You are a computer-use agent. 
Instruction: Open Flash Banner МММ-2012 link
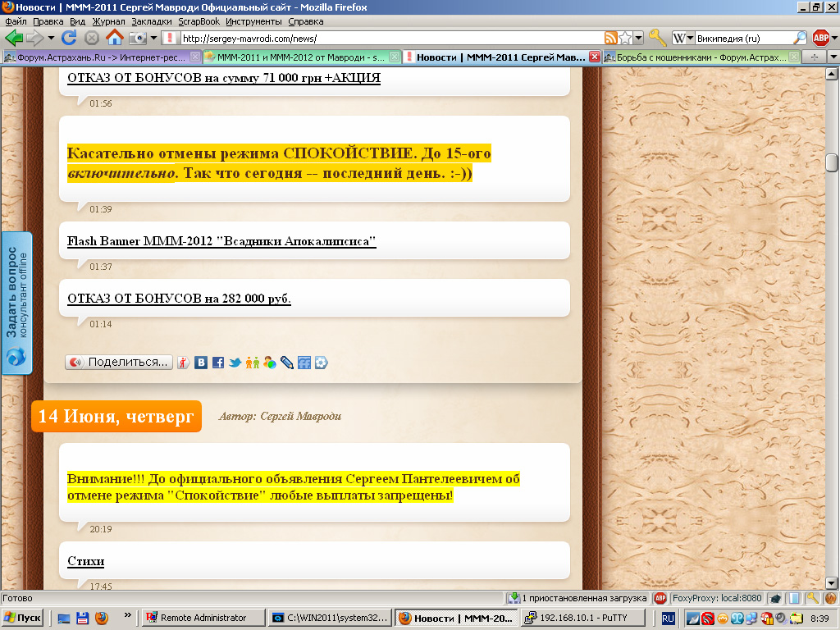click(221, 241)
